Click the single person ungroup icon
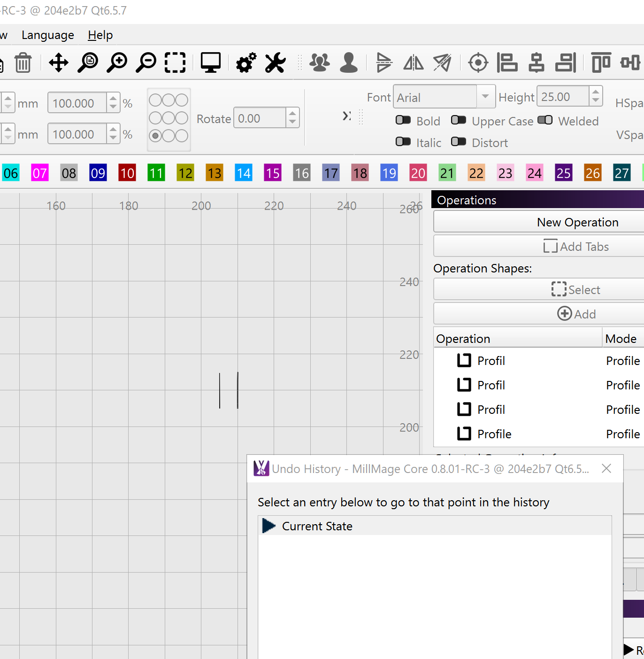The height and width of the screenshot is (659, 644). (x=349, y=62)
